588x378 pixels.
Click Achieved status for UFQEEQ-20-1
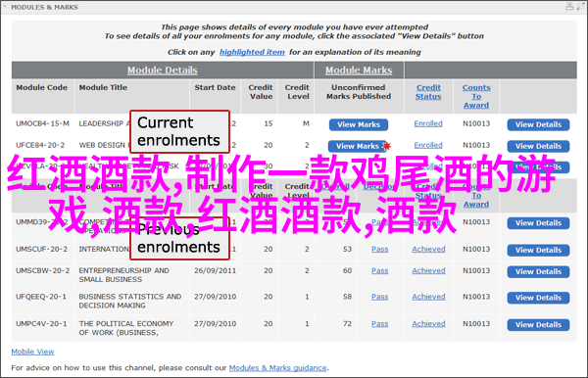[x=428, y=297]
